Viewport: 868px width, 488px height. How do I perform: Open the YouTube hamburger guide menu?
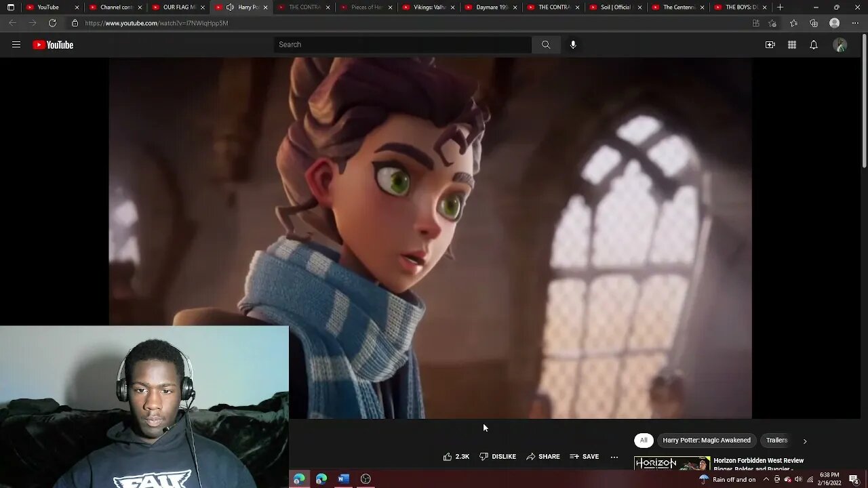pos(16,45)
